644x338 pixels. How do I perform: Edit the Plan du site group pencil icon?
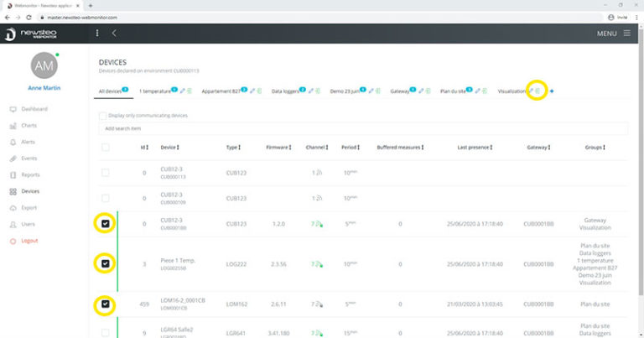477,91
